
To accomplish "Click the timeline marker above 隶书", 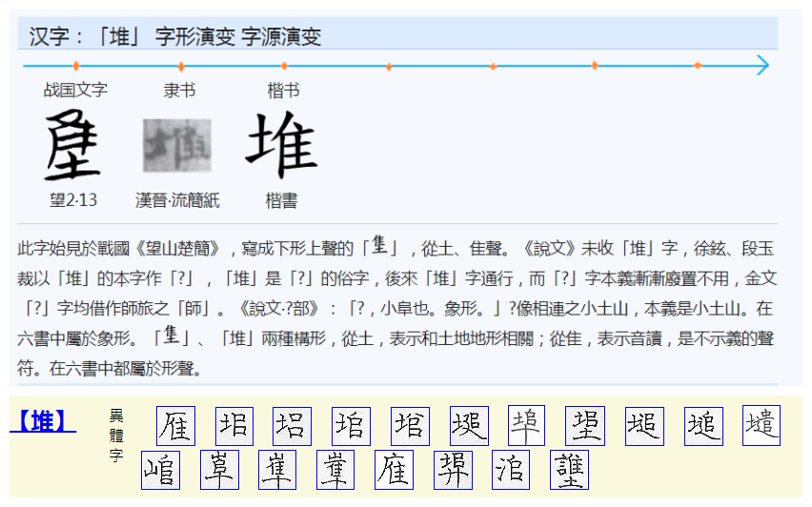I will coord(181,67).
